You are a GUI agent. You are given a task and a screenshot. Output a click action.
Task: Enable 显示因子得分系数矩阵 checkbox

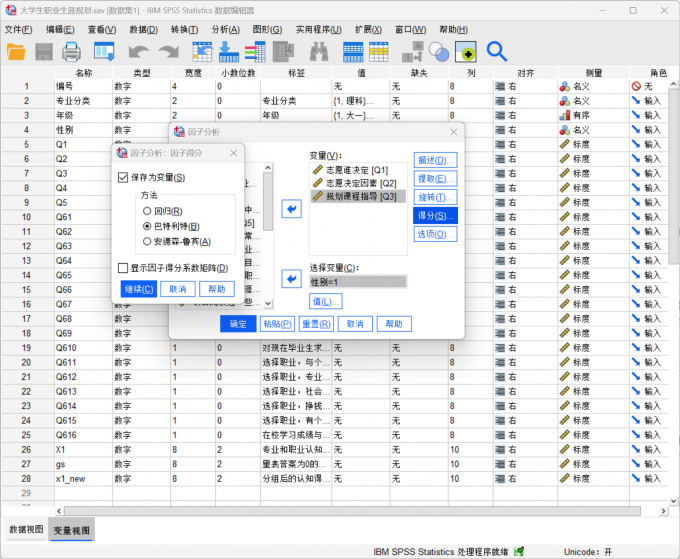coord(123,268)
